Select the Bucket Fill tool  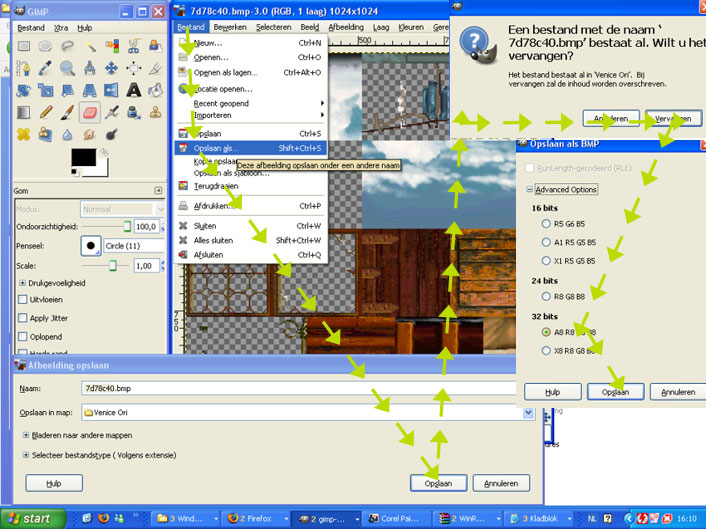point(155,90)
